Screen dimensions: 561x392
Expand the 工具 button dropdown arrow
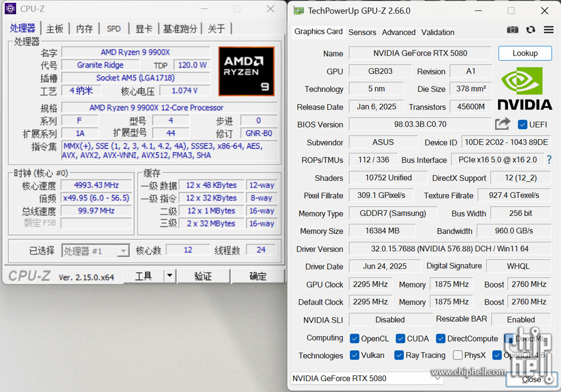click(x=169, y=276)
